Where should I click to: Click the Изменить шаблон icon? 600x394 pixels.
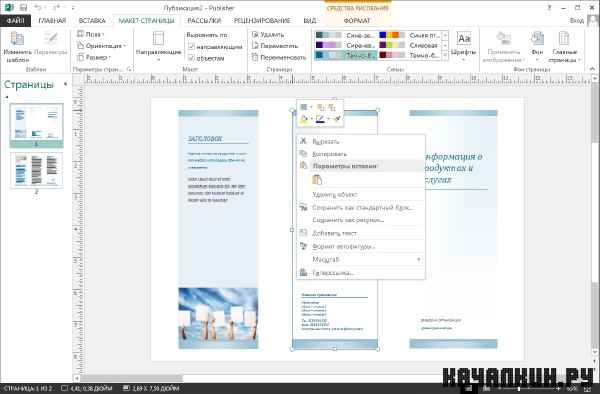point(17,39)
